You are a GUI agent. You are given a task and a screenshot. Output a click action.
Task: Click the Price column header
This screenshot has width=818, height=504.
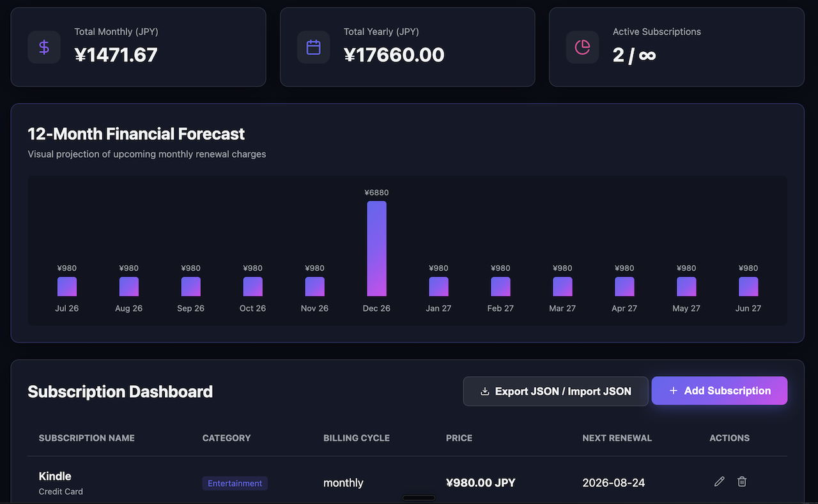click(459, 438)
